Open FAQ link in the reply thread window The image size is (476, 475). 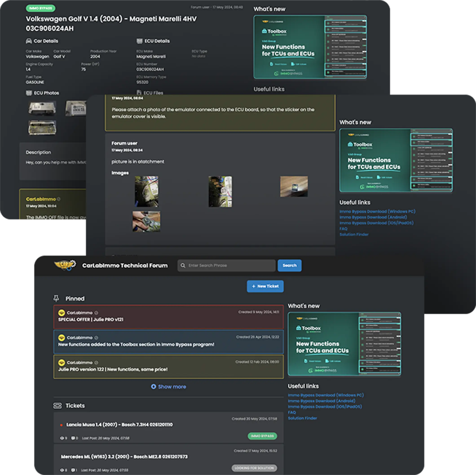click(343, 228)
